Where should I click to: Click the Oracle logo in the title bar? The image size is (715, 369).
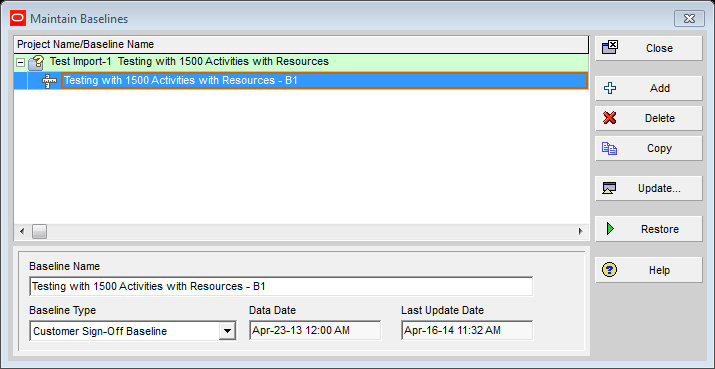(18, 19)
